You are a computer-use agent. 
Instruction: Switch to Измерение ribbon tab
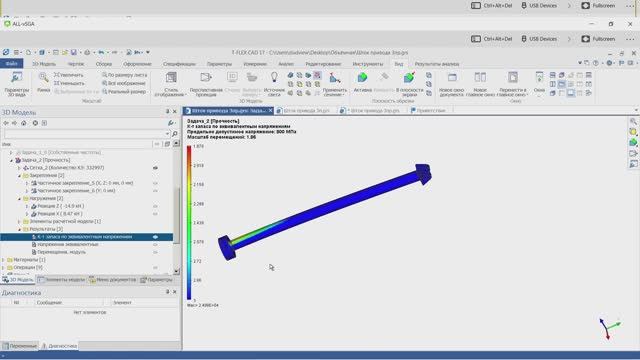(255, 64)
